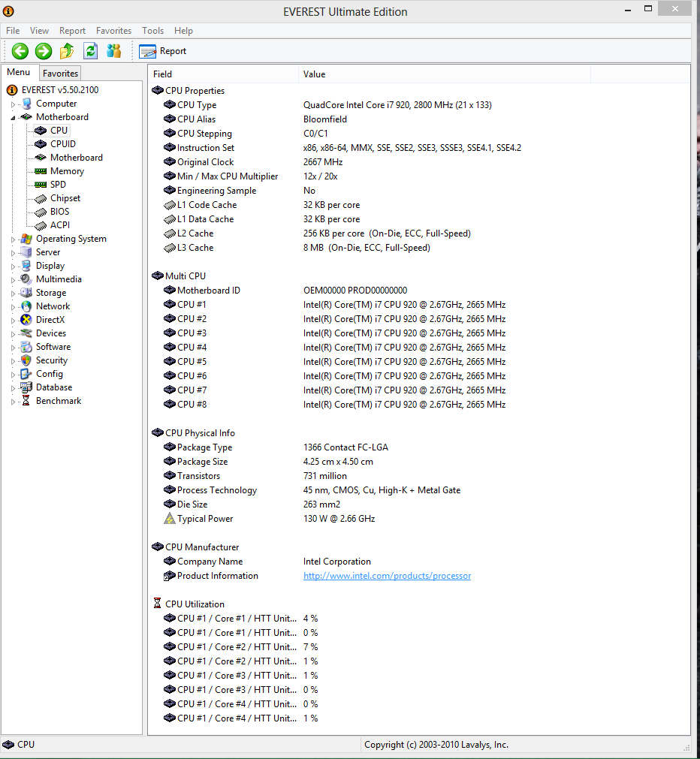Select the CPU Type row
This screenshot has width=700, height=759.
point(419,105)
